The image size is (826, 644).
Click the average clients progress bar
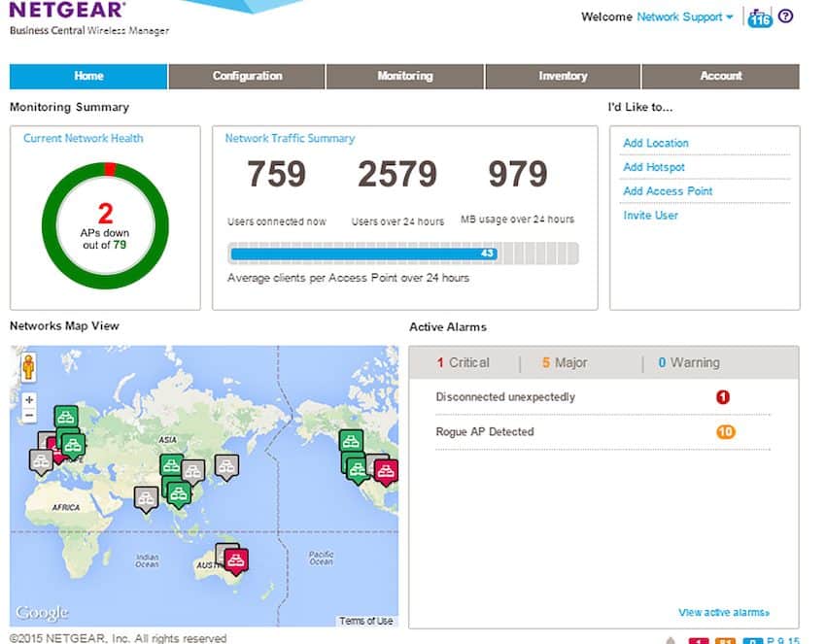tap(403, 254)
